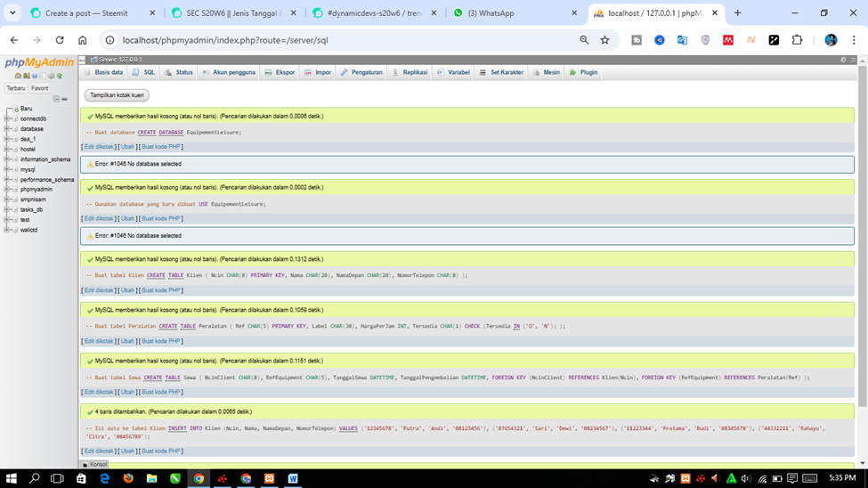Go to the Chrome home page icon
This screenshot has height=488, width=868.
(83, 40)
